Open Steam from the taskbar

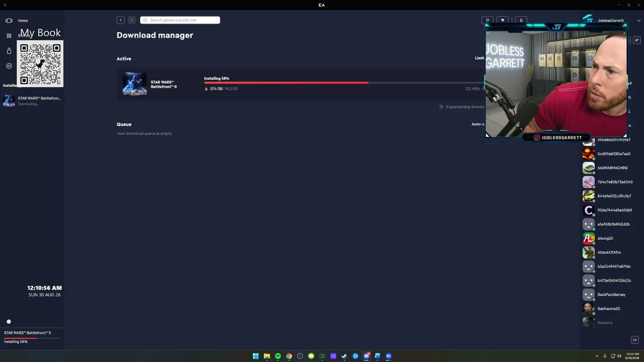(x=344, y=356)
